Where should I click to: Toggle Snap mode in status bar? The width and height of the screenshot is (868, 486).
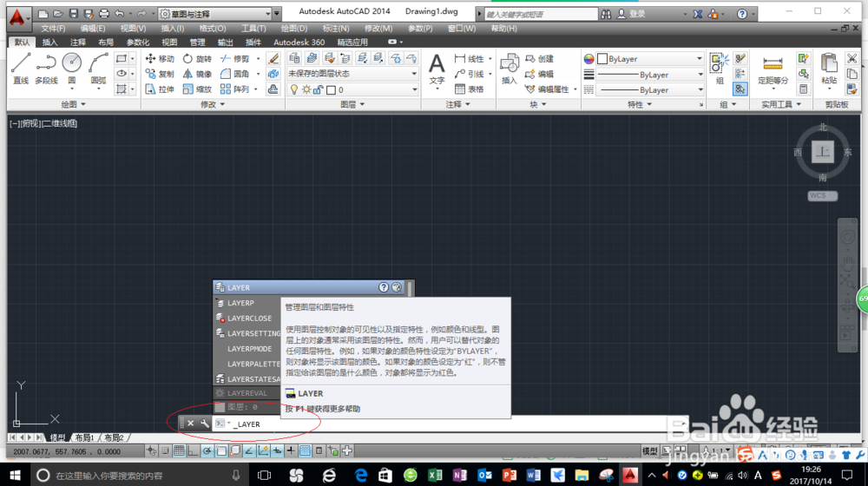pos(165,451)
